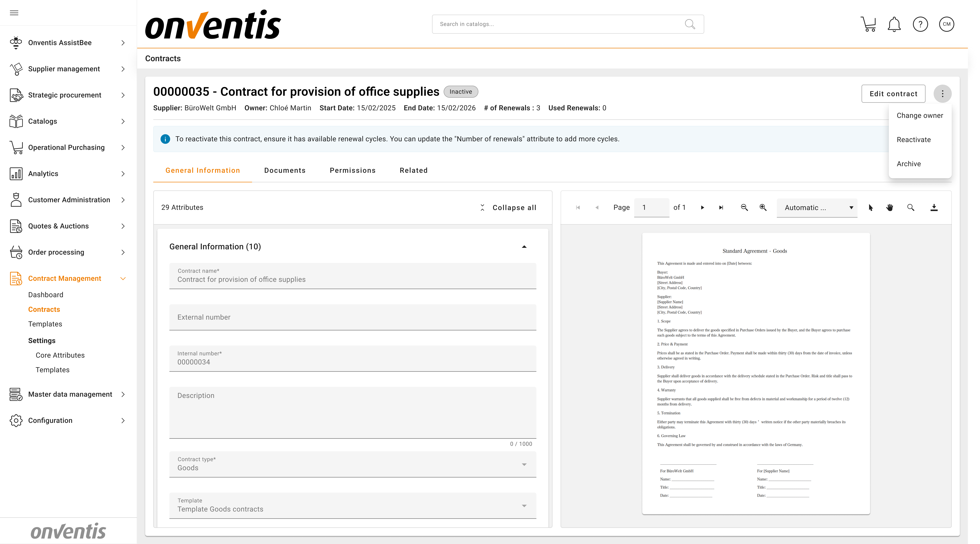The height and width of the screenshot is (544, 980).
Task: Click the help question mark icon
Action: [x=920, y=24]
